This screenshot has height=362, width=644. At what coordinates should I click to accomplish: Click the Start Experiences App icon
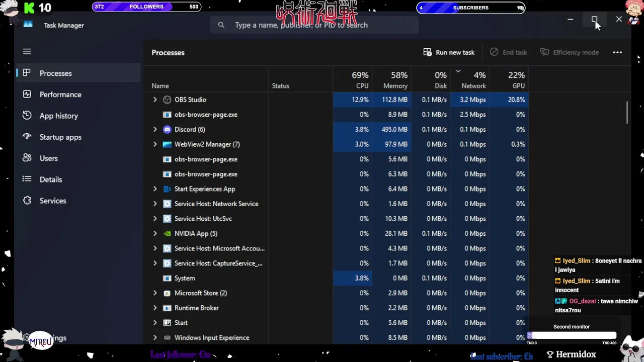(x=167, y=189)
